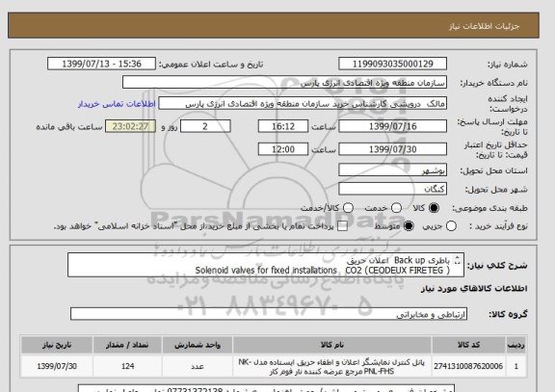Select the کالا radio button
The height and width of the screenshot is (392, 555).
pos(434,208)
